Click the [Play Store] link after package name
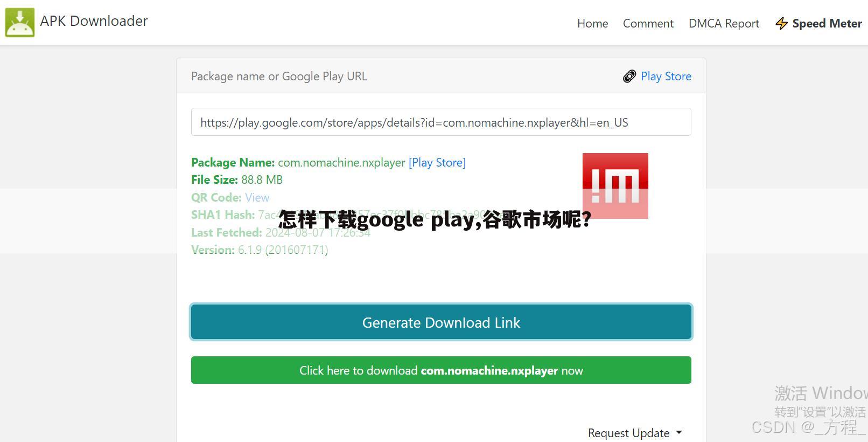 [x=437, y=162]
